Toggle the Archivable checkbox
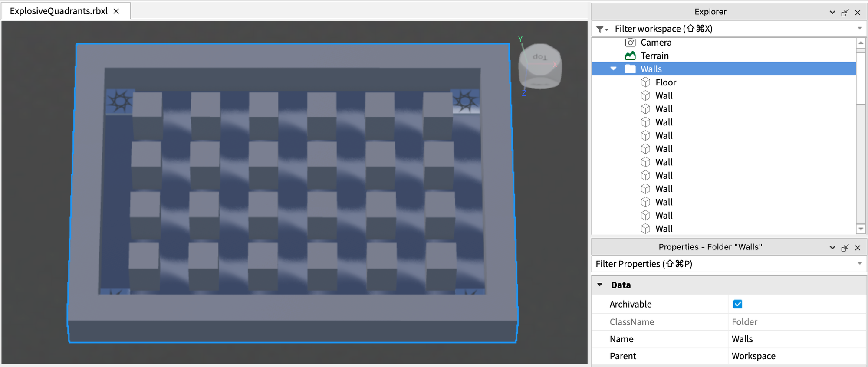868x367 pixels. coord(737,304)
